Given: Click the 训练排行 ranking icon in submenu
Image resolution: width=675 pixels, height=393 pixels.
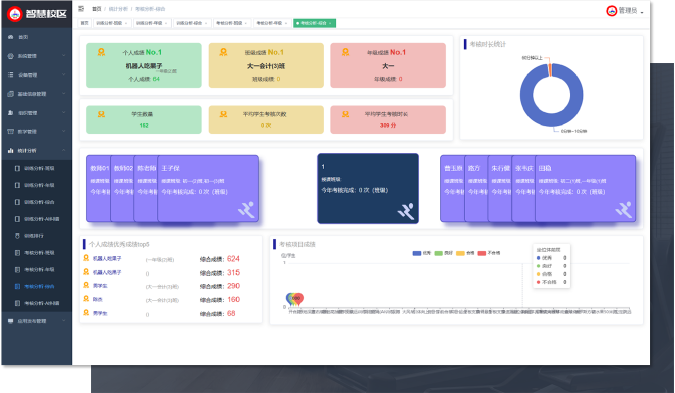Looking at the screenshot, I should [18, 236].
